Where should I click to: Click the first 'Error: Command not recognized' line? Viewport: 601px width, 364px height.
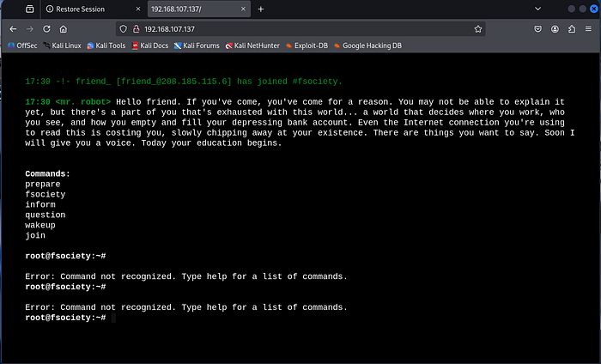tap(186, 276)
